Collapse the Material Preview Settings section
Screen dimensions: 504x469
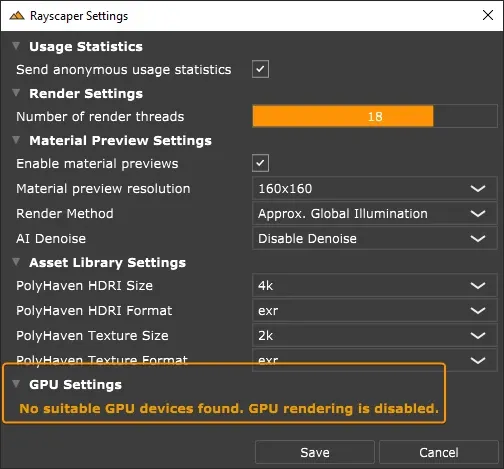[x=16, y=140]
